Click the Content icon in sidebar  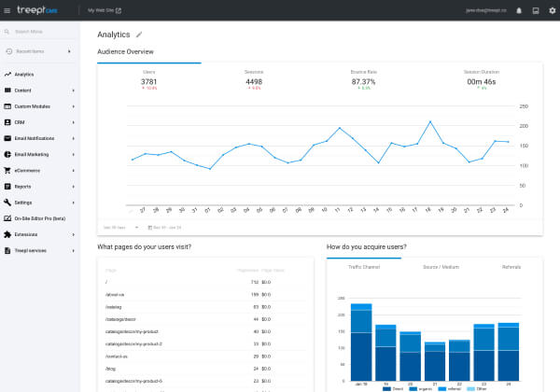pyautogui.click(x=7, y=91)
